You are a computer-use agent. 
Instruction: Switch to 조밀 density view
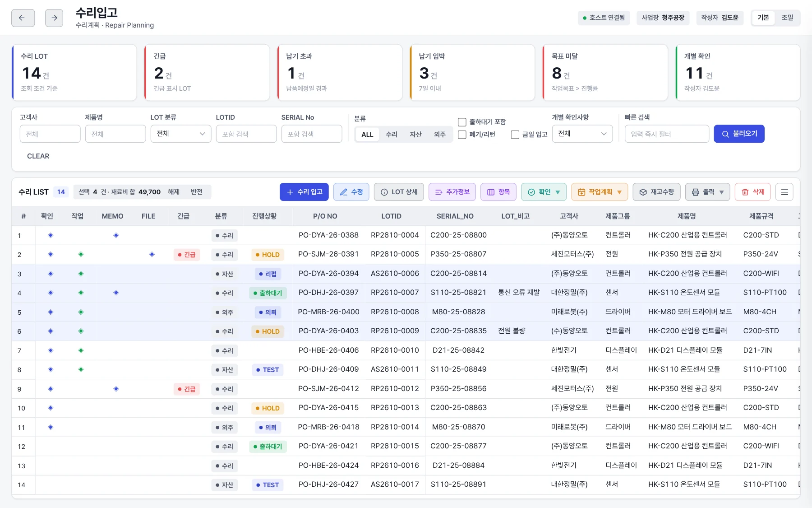coord(787,18)
